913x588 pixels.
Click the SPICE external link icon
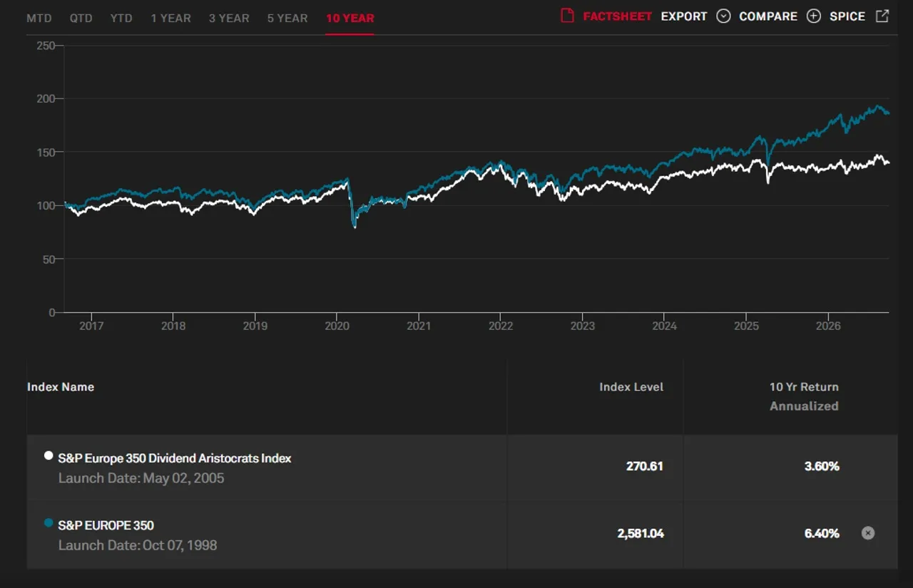(882, 16)
